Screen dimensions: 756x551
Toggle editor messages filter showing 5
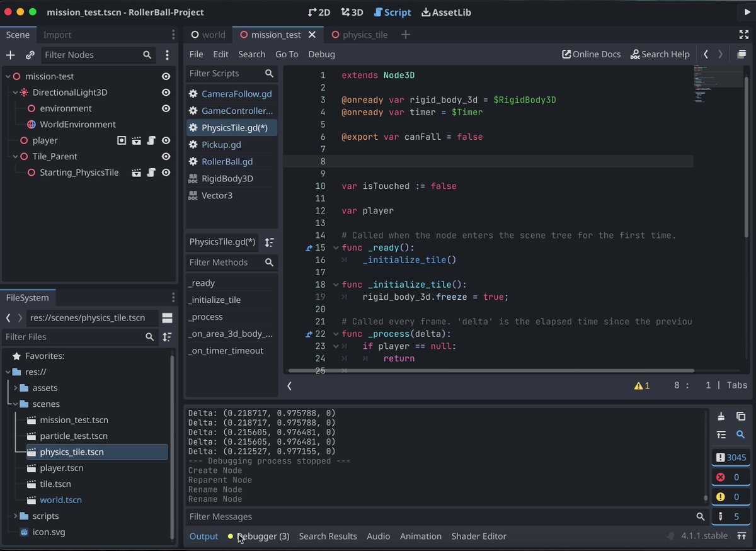click(x=731, y=516)
